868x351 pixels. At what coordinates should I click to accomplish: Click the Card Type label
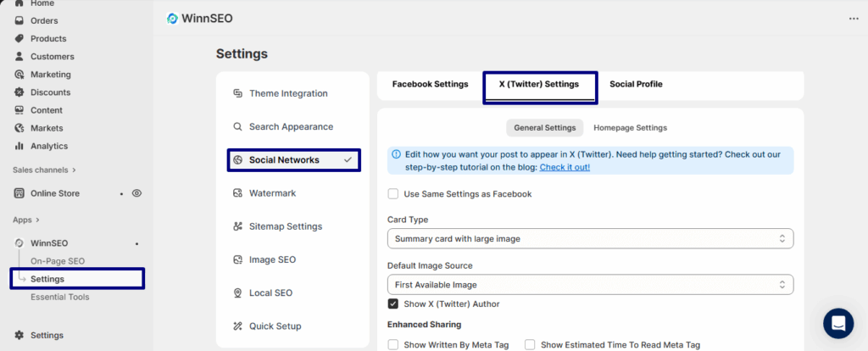tap(408, 220)
